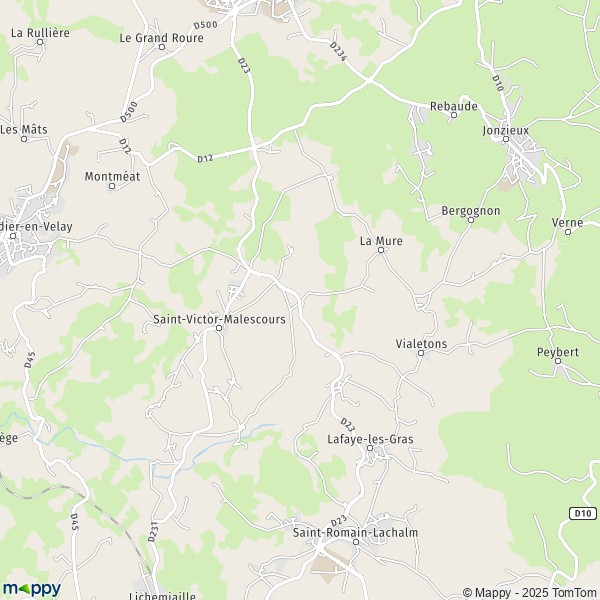The width and height of the screenshot is (600, 600).
Task: Click the Bergognon place marker
Action: coord(471,220)
